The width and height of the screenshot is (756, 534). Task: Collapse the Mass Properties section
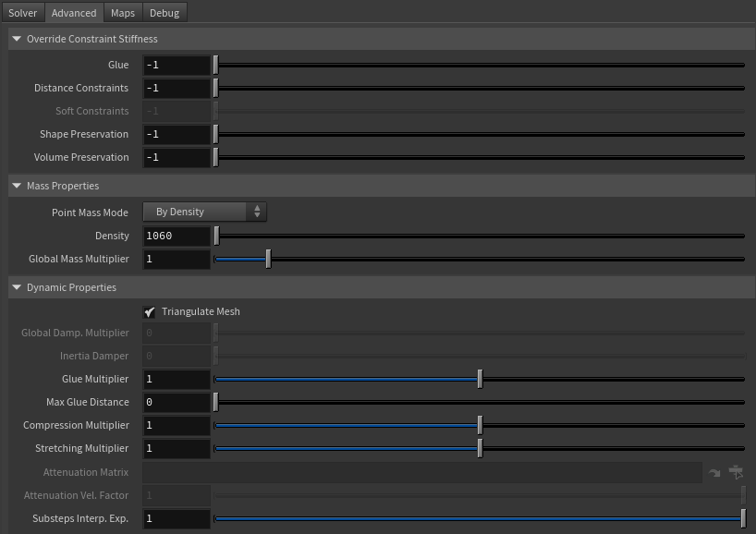16,186
